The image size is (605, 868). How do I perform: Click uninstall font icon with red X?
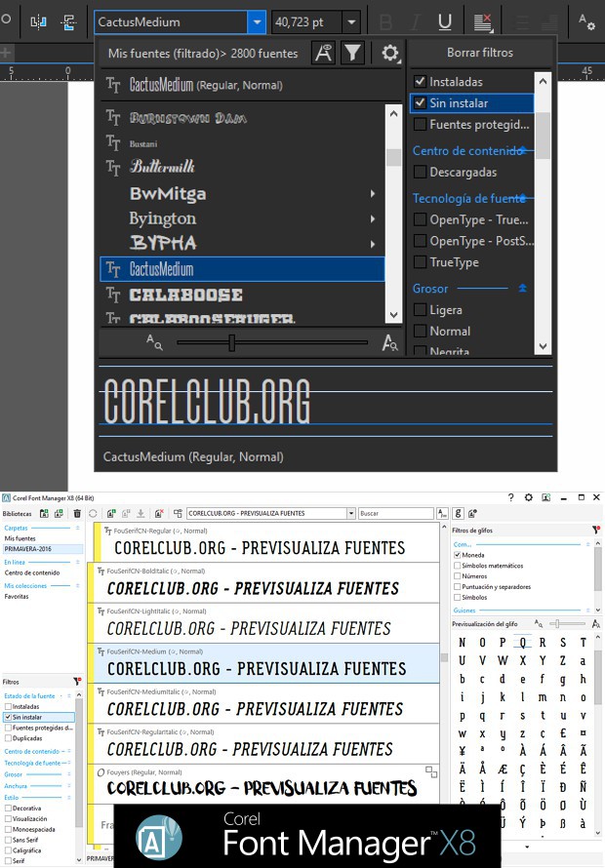[159, 514]
